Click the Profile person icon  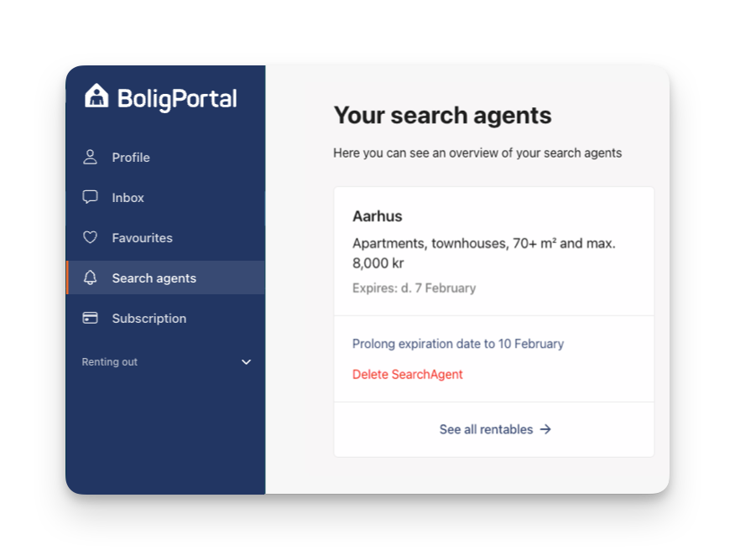point(90,158)
